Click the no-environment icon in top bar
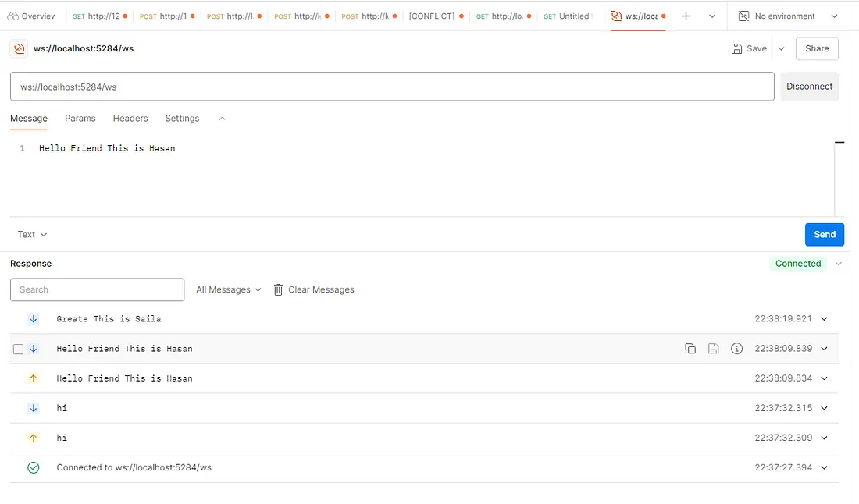 743,16
